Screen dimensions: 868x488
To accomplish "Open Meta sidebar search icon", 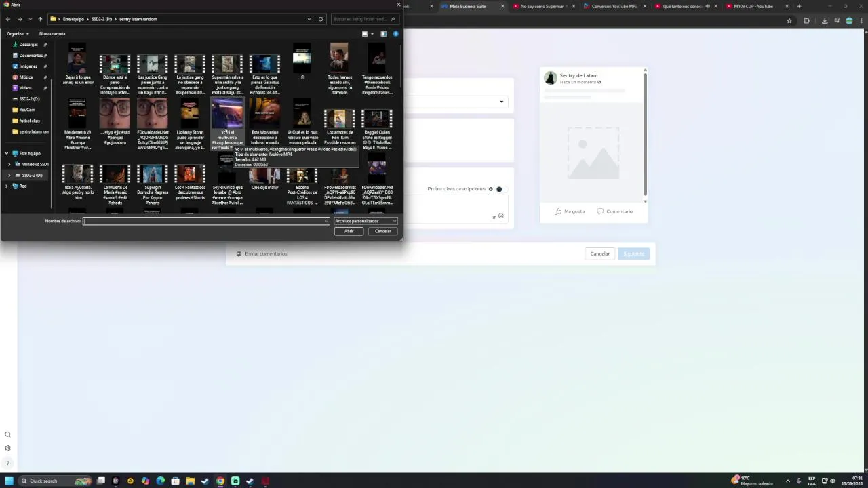I will (x=8, y=435).
